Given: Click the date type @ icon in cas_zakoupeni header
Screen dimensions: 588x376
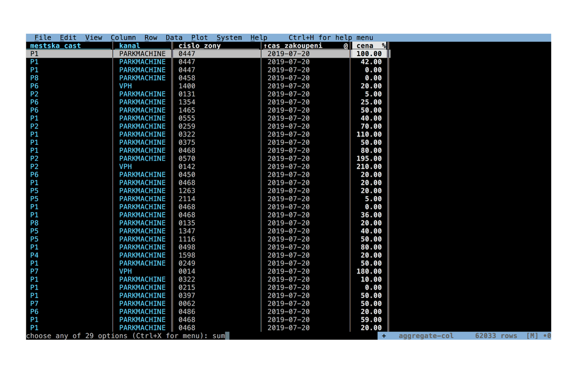Looking at the screenshot, I should point(346,46).
